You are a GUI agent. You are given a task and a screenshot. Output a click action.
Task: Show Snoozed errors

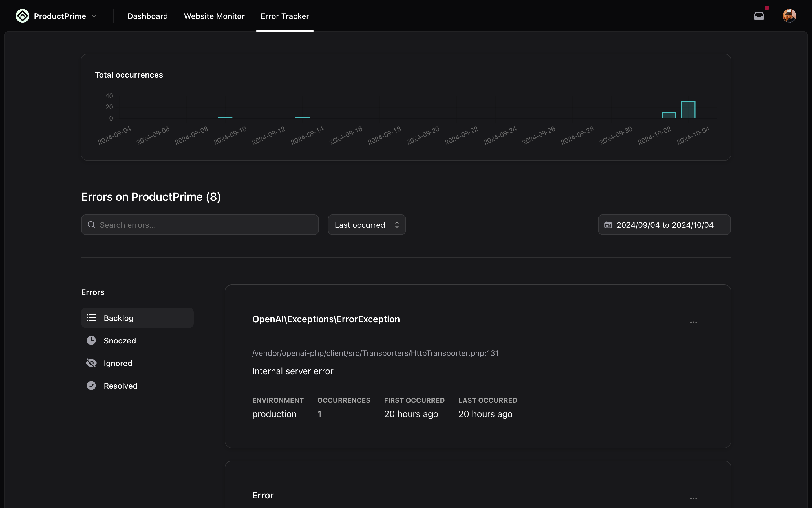pos(137,340)
